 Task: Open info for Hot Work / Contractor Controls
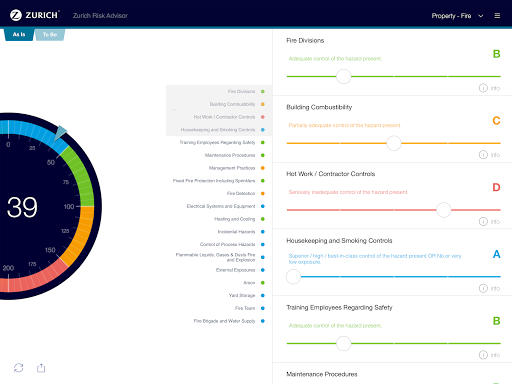489,221
